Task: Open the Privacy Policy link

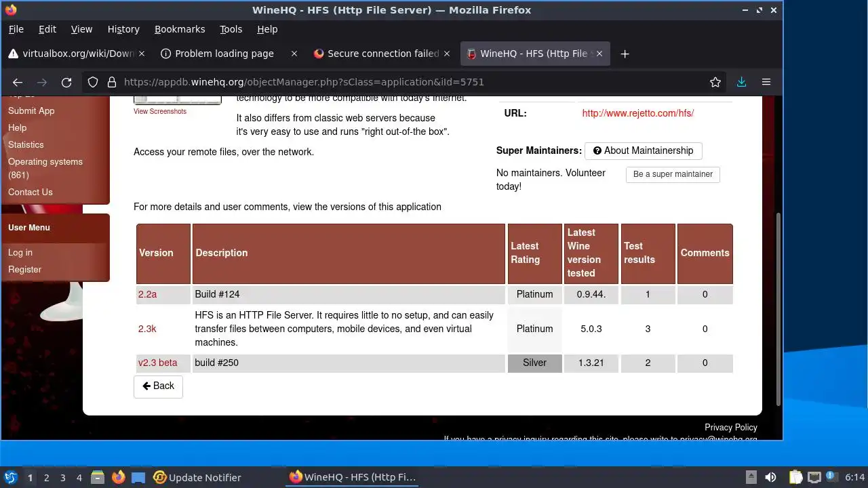Action: (x=730, y=427)
